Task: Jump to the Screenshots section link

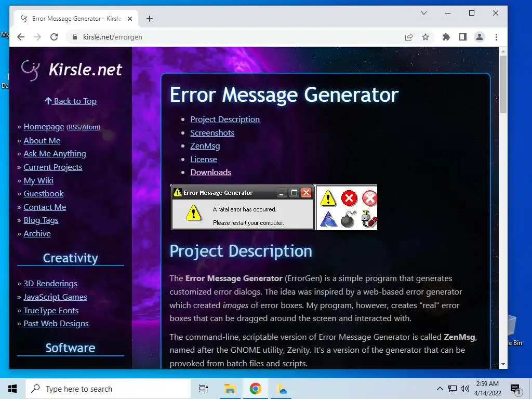Action: coord(212,132)
